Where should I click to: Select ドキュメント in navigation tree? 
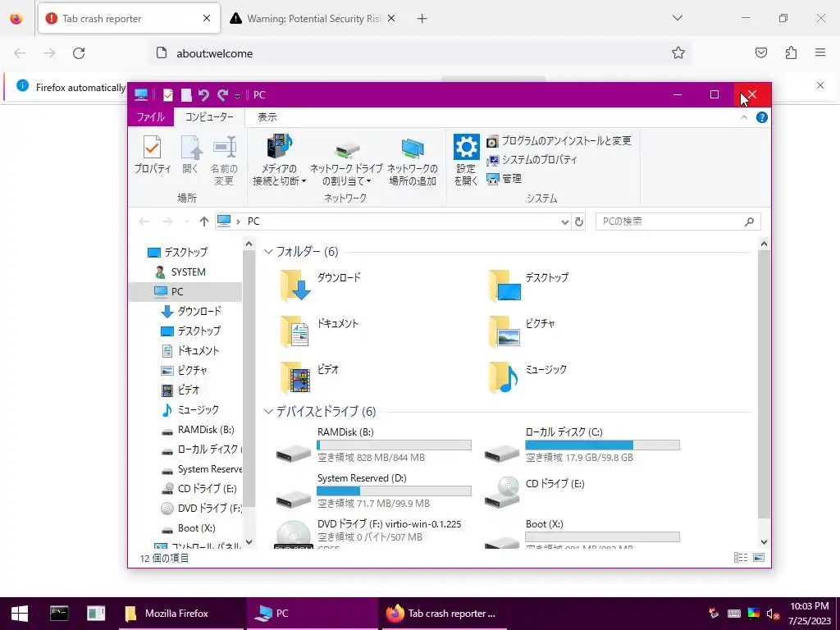click(x=190, y=351)
